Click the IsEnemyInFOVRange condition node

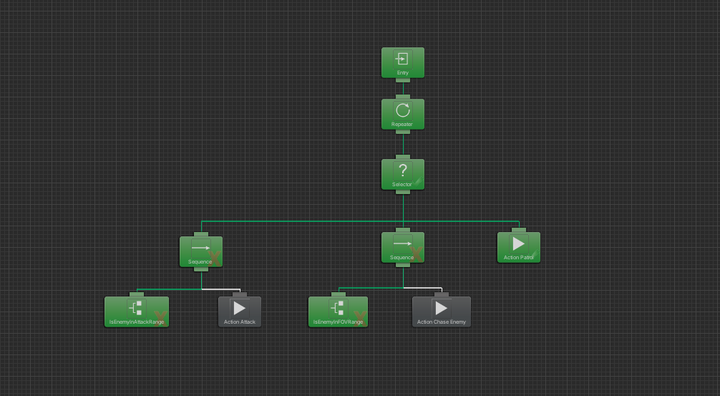tap(338, 312)
